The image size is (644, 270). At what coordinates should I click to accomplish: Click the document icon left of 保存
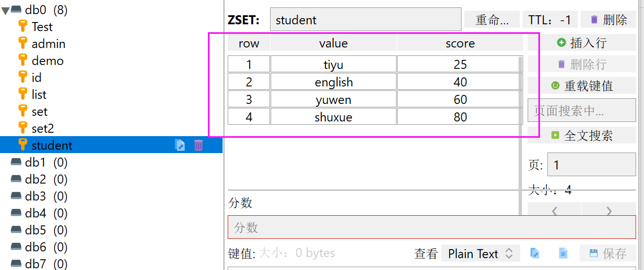point(564,254)
